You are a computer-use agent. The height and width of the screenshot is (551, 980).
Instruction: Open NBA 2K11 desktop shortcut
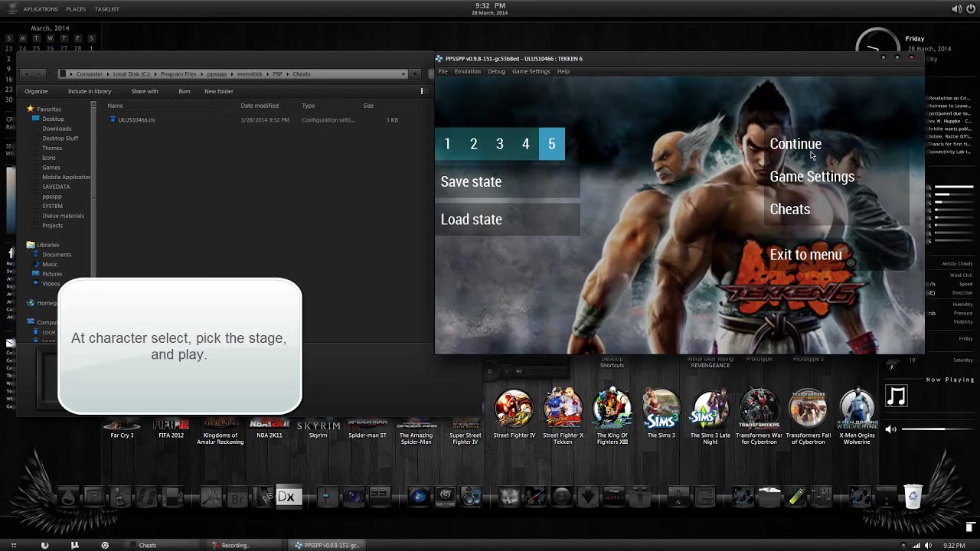(x=269, y=426)
